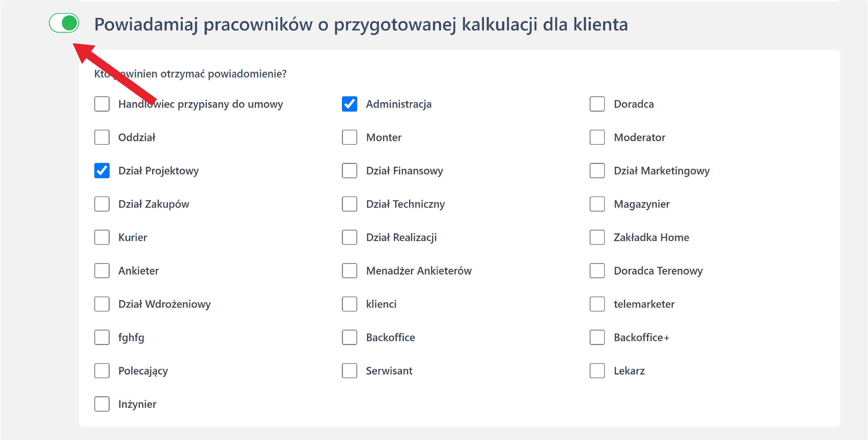The image size is (868, 440).
Task: Uncheck the Administracja checkbox
Action: (x=350, y=104)
